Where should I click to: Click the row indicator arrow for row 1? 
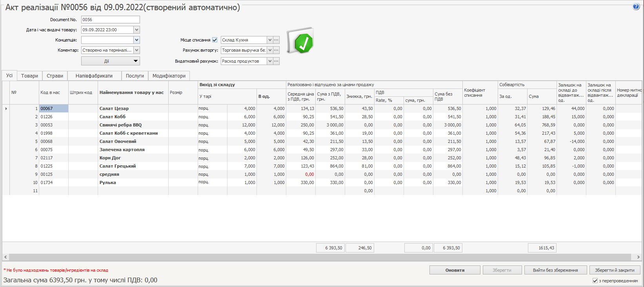[6, 108]
